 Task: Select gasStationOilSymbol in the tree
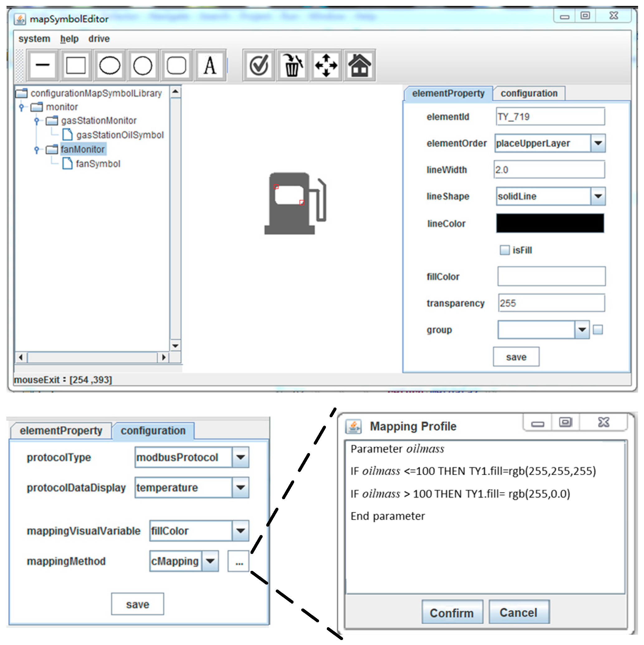point(120,135)
